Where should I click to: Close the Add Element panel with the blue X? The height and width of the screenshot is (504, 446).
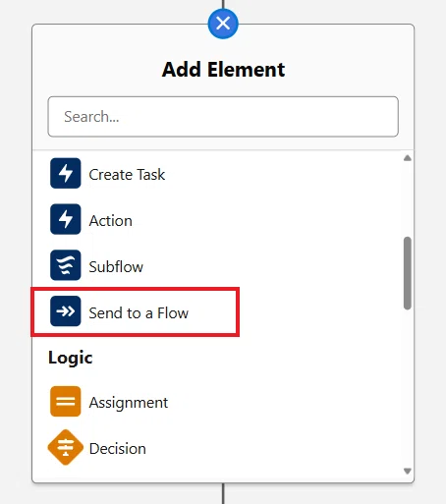click(223, 24)
